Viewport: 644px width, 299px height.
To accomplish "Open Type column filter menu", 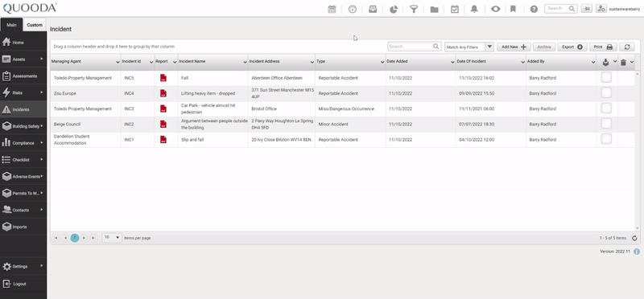I will coord(382,63).
